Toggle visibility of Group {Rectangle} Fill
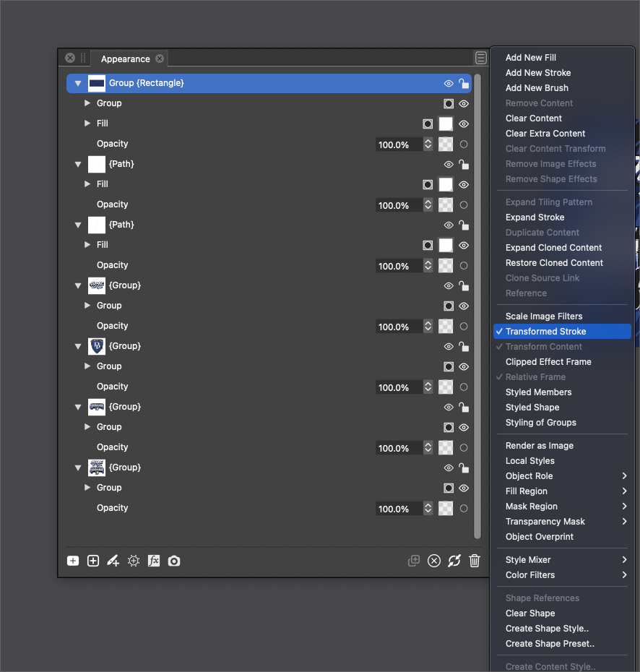 pyautogui.click(x=464, y=124)
